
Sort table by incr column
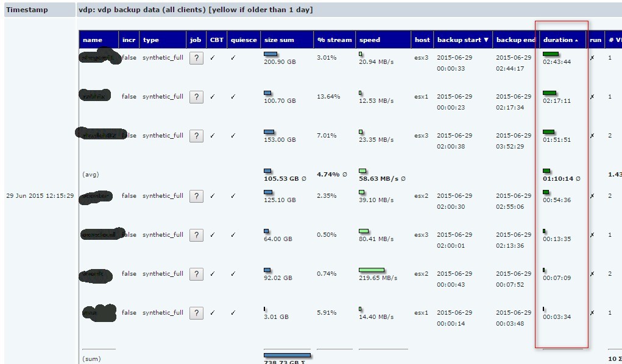(x=129, y=40)
